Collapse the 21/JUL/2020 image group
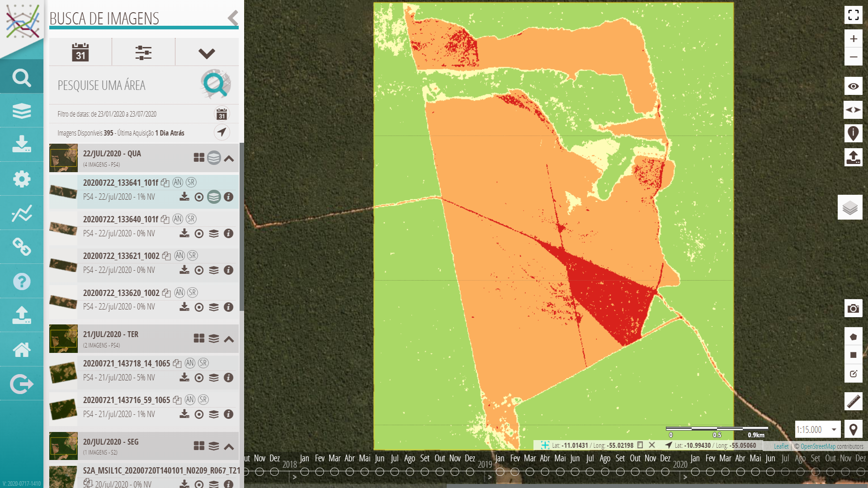Viewport: 868px width, 488px height. [229, 339]
